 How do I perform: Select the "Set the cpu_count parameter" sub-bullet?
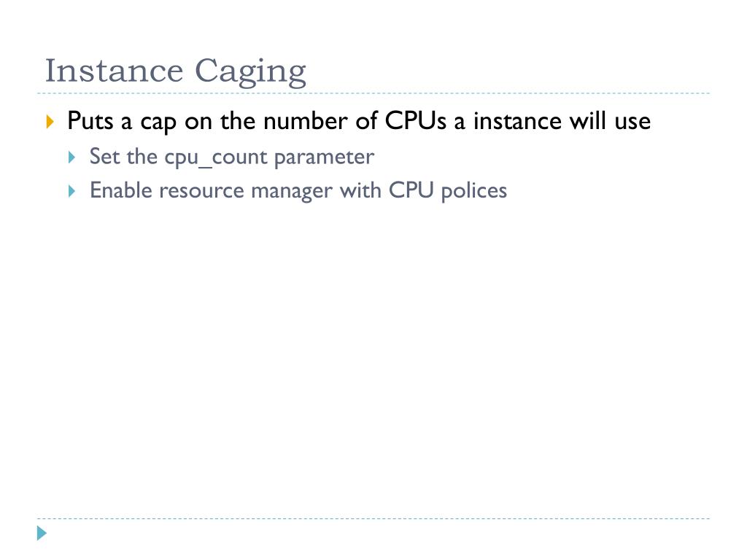[232, 157]
